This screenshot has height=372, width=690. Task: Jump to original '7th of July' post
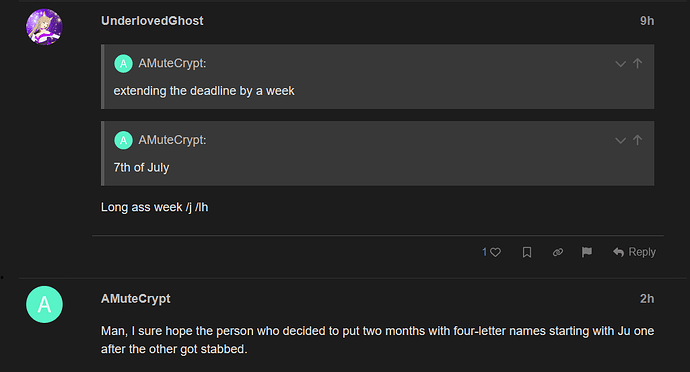[x=637, y=140]
